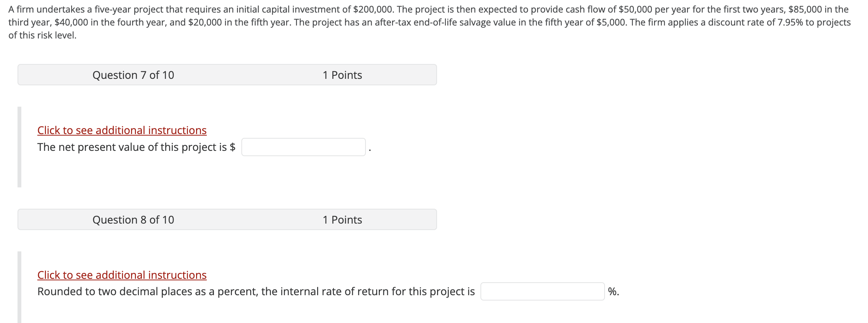Viewport: 868px width, 323px height.
Task: Click the net present value prompt text
Action: pos(129,147)
